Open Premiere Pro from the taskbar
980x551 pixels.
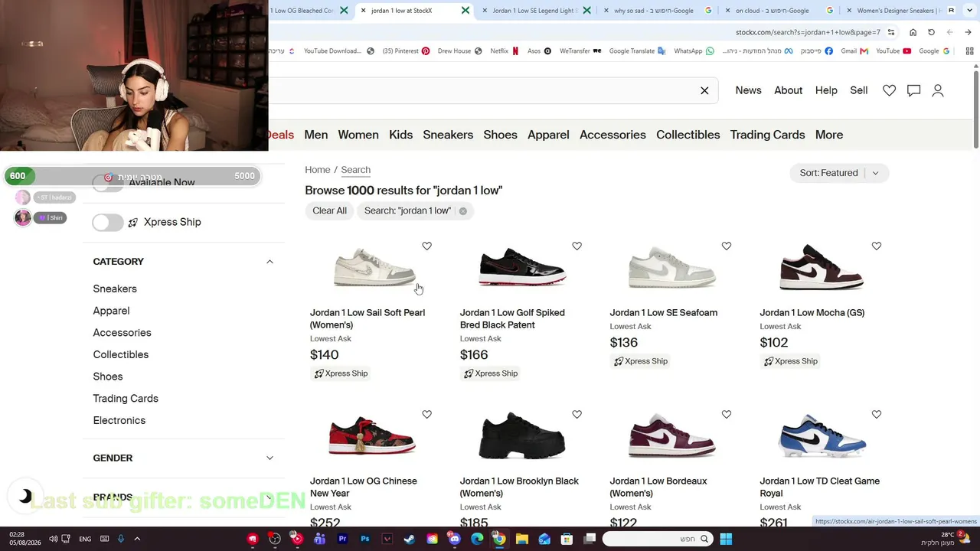pyautogui.click(x=342, y=539)
